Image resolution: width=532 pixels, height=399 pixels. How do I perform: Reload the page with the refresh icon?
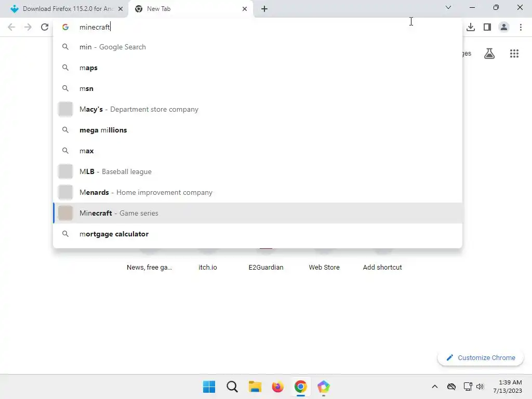point(45,27)
